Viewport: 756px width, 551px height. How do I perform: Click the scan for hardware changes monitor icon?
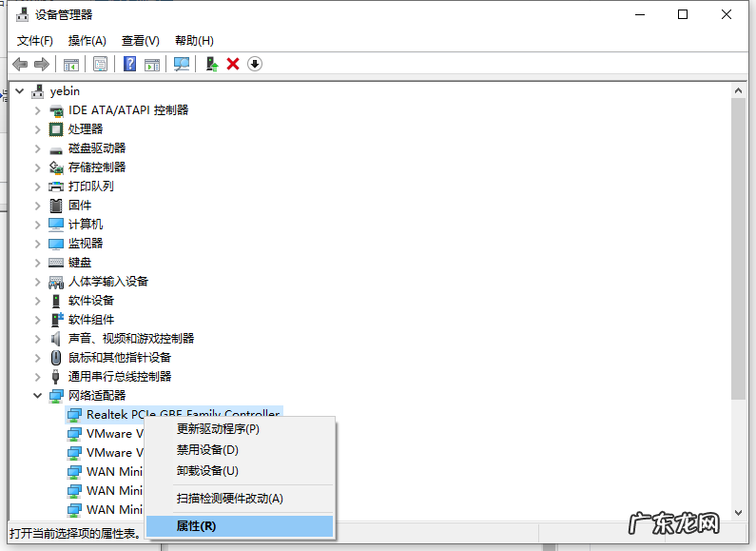(x=181, y=64)
